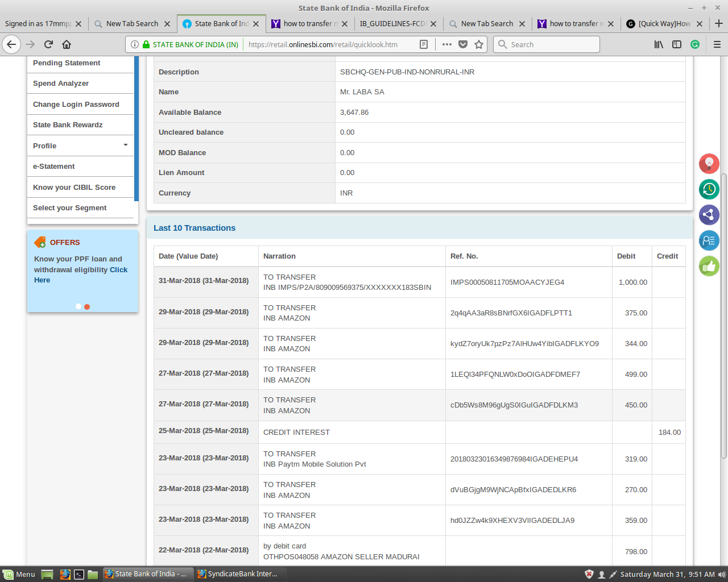Viewport: 728px width, 582px height.
Task: Open the Linux Mint Menu button
Action: (19, 574)
